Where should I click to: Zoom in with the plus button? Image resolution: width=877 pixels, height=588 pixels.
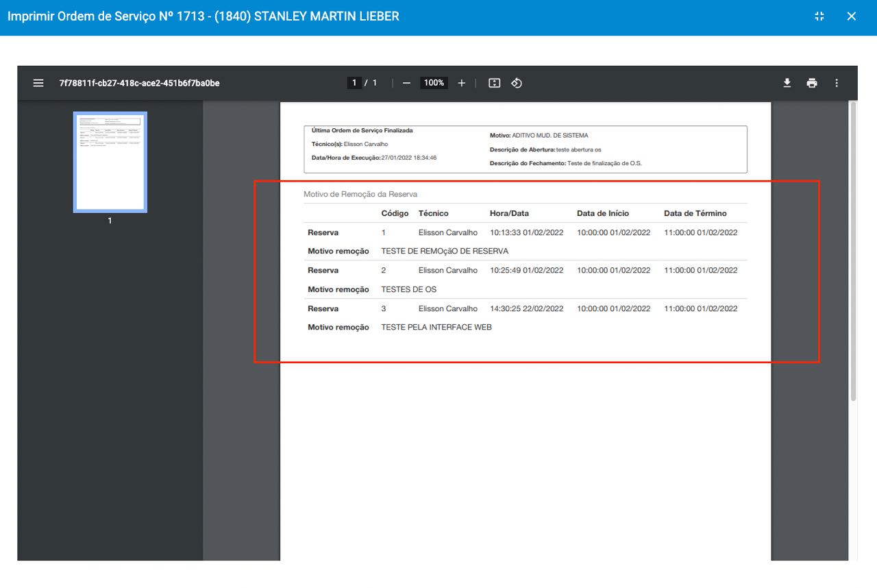click(x=462, y=83)
